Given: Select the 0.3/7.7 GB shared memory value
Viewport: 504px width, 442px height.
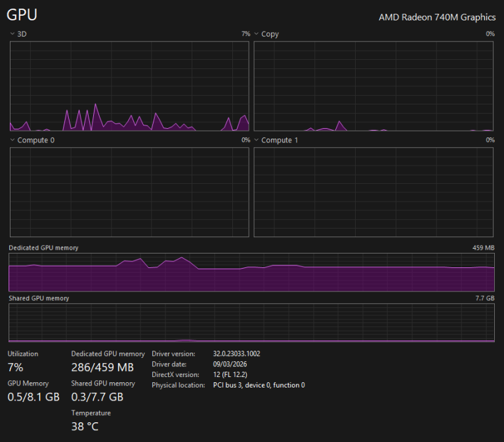Looking at the screenshot, I should [97, 397].
